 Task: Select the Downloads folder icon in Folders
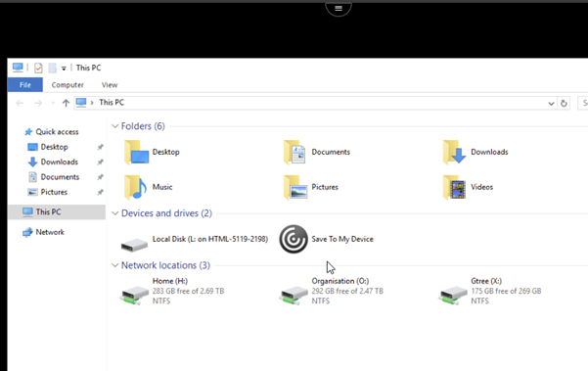(x=454, y=153)
